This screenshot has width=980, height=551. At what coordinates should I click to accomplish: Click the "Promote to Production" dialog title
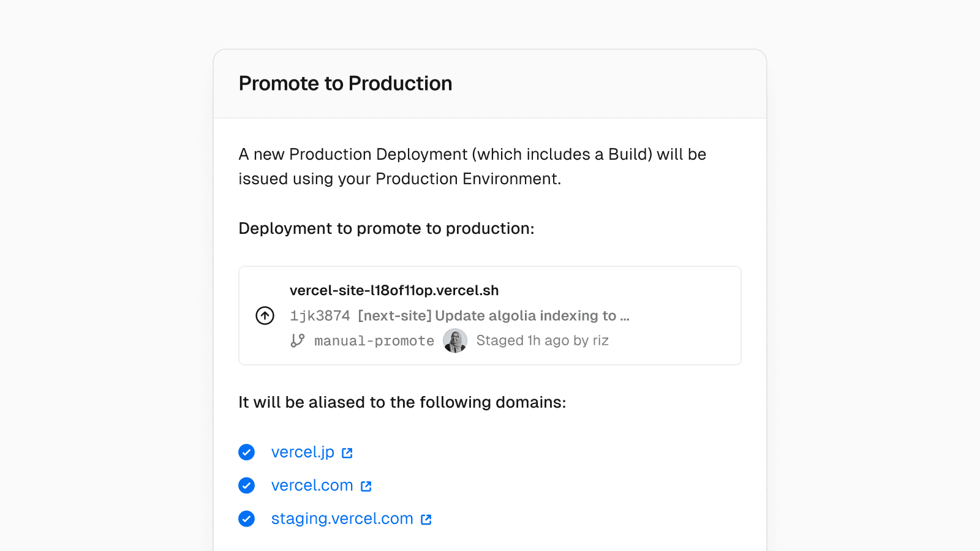pyautogui.click(x=345, y=83)
